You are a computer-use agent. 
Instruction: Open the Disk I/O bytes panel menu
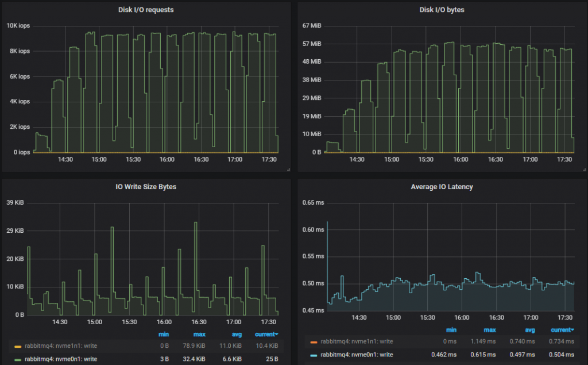(442, 10)
